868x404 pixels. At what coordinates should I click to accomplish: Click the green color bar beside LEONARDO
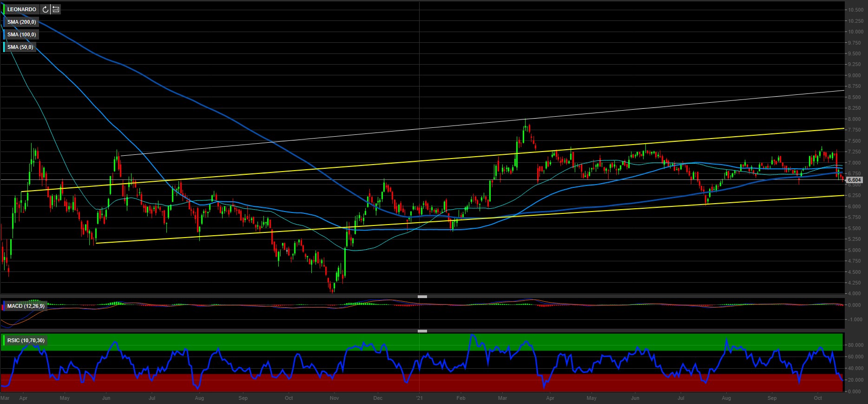pyautogui.click(x=4, y=9)
